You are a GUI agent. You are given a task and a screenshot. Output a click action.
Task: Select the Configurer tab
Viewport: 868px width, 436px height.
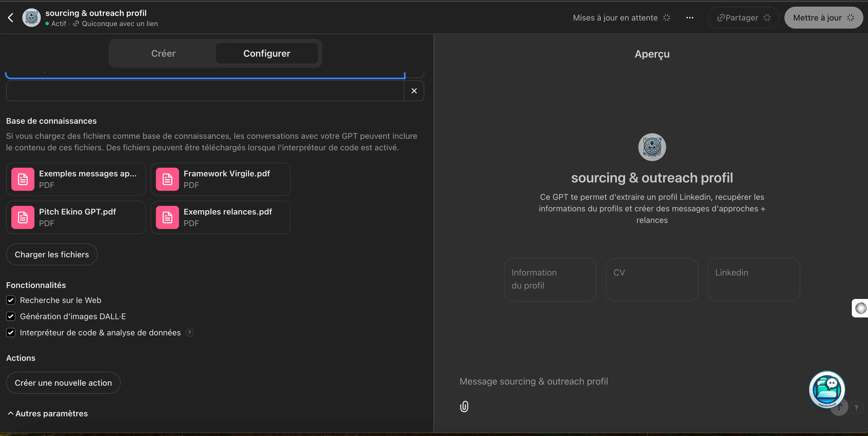coord(267,53)
